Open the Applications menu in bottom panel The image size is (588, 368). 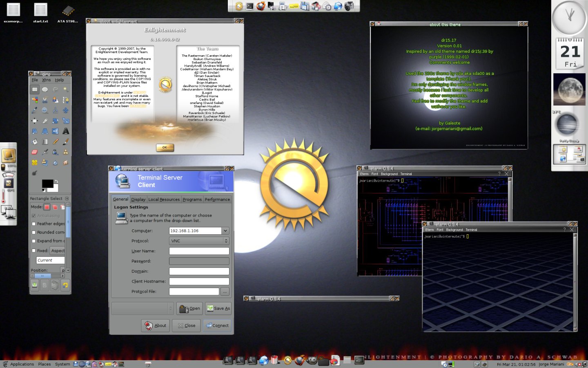[x=22, y=364]
